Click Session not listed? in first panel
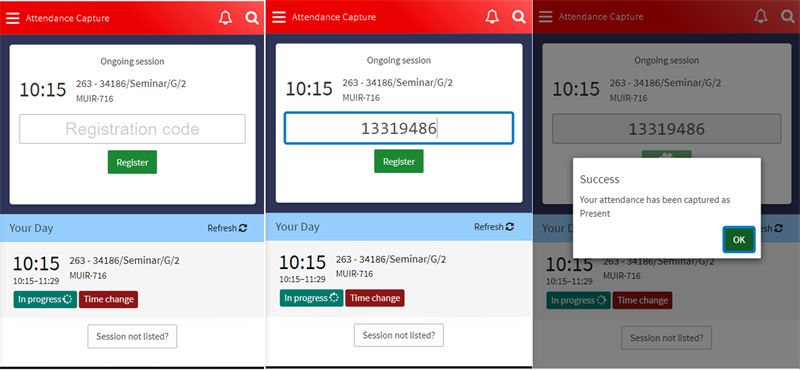 point(132,336)
